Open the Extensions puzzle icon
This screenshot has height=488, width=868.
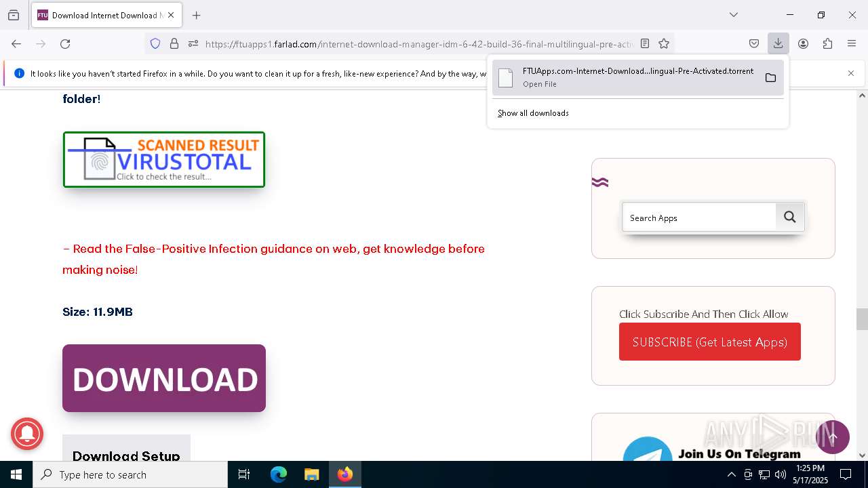coord(827,43)
